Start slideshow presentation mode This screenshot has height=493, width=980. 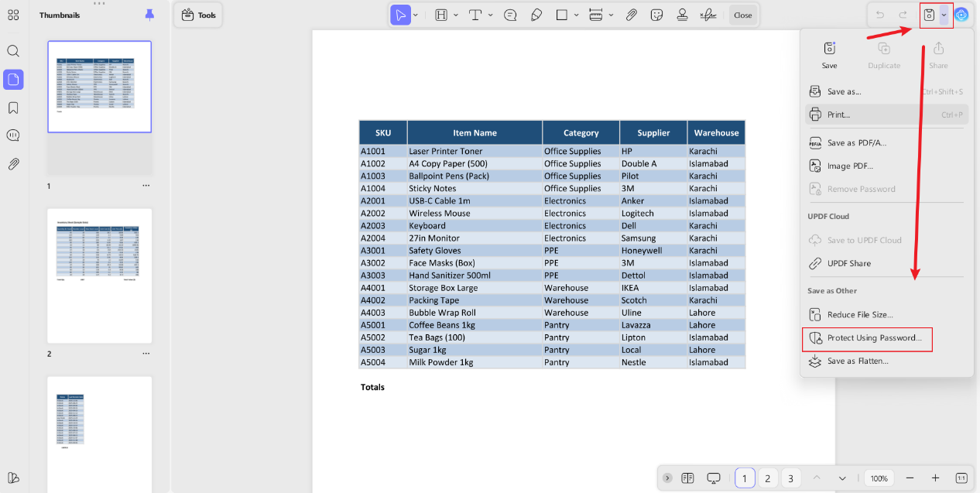tap(714, 478)
